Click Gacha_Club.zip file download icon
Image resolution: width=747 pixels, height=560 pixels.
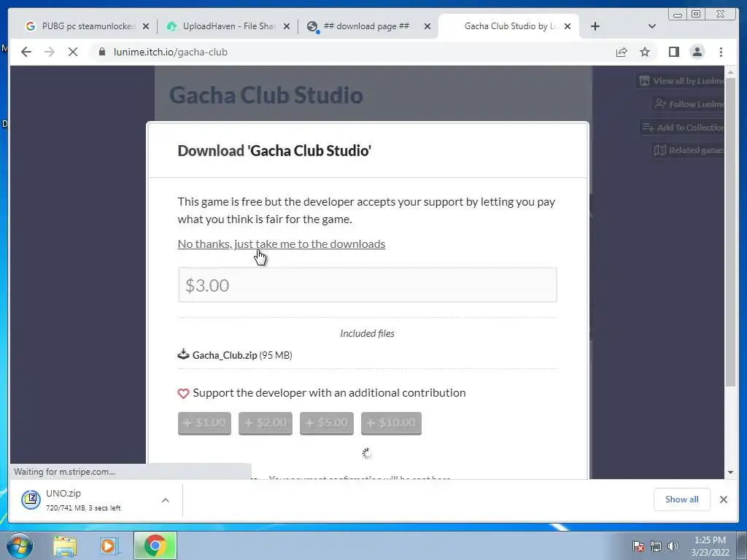click(183, 354)
